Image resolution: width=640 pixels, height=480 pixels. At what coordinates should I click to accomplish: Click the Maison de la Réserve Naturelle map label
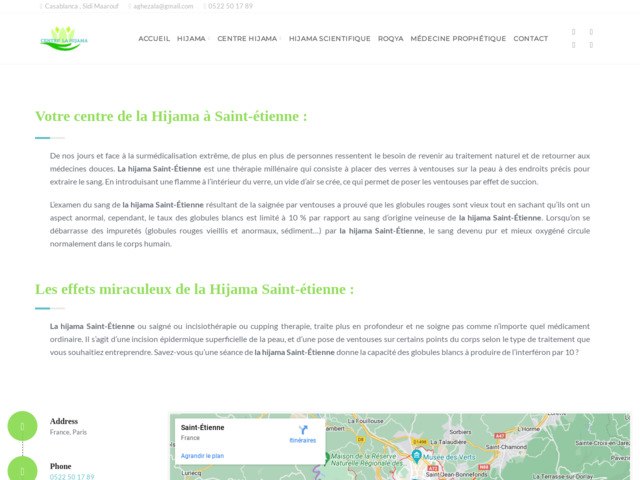[x=367, y=460]
